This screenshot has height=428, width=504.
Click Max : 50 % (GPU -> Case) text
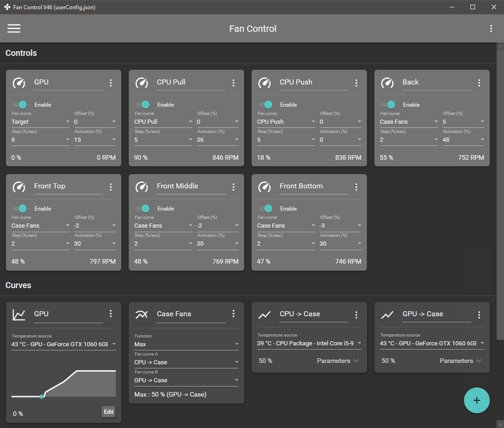pos(170,394)
